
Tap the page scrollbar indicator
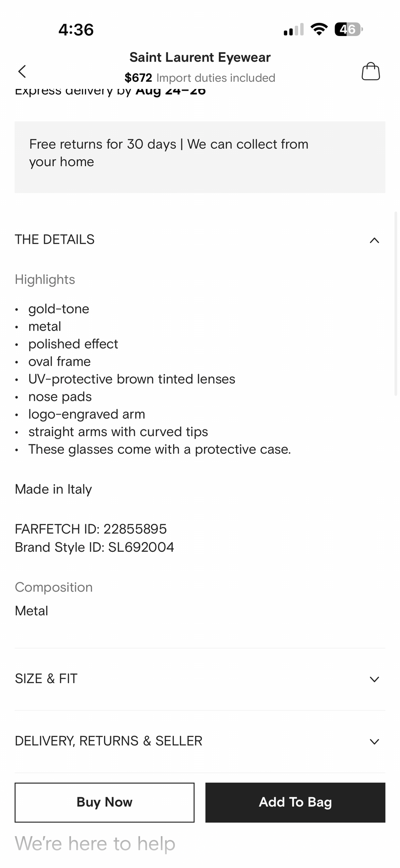(396, 303)
